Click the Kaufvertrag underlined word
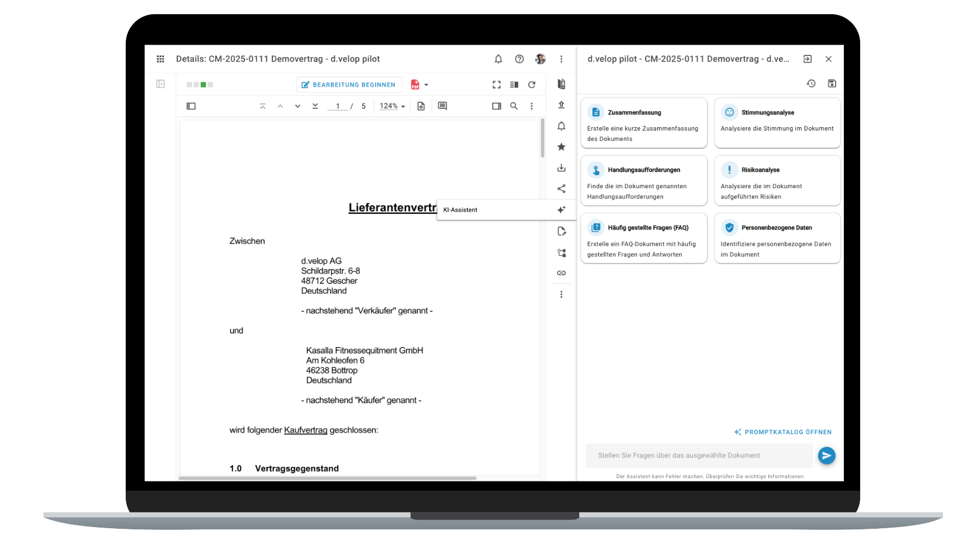 click(306, 430)
